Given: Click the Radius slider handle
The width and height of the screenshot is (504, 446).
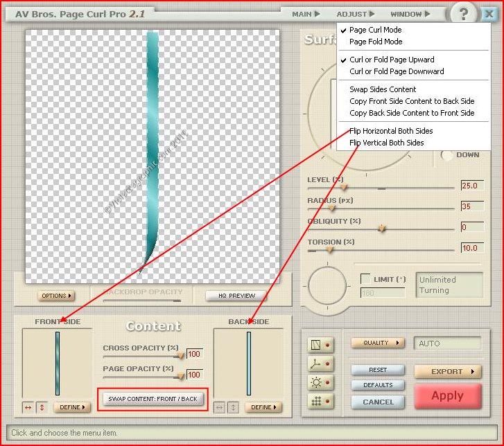Looking at the screenshot, I should [x=331, y=206].
